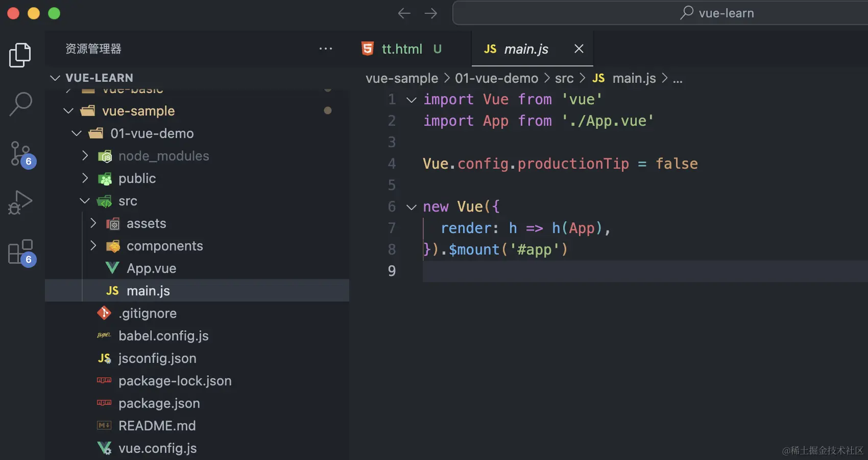This screenshot has width=868, height=460.
Task: Expand the public folder chevron
Action: (x=85, y=178)
